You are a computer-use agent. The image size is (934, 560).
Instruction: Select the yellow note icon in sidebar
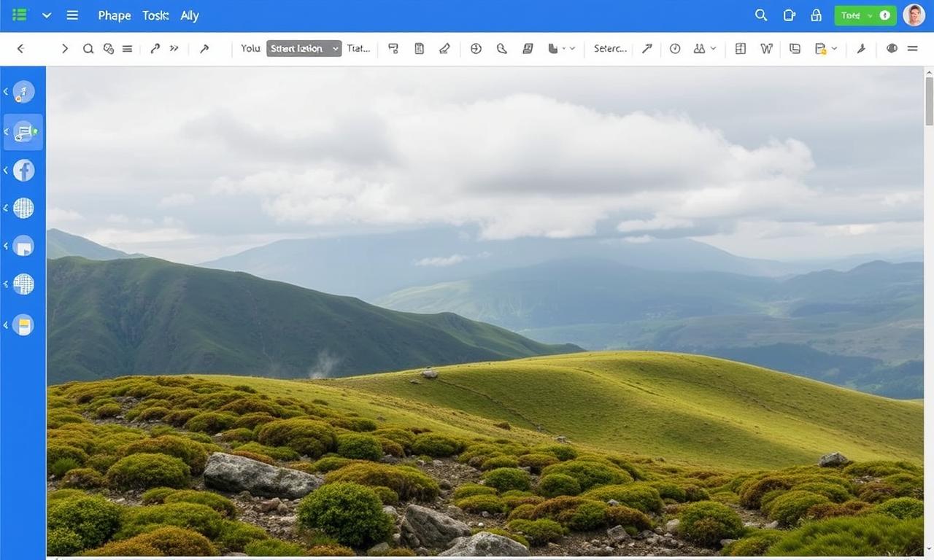23,325
